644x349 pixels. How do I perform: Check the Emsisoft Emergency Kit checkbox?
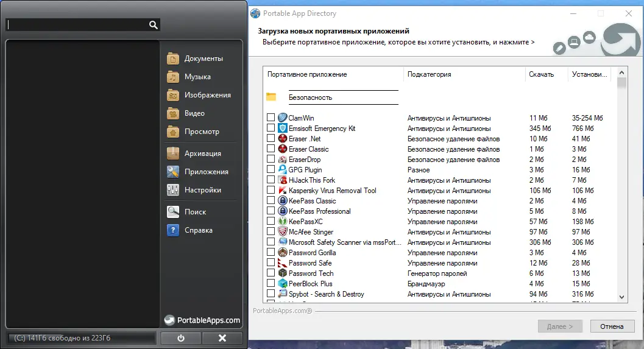point(271,128)
